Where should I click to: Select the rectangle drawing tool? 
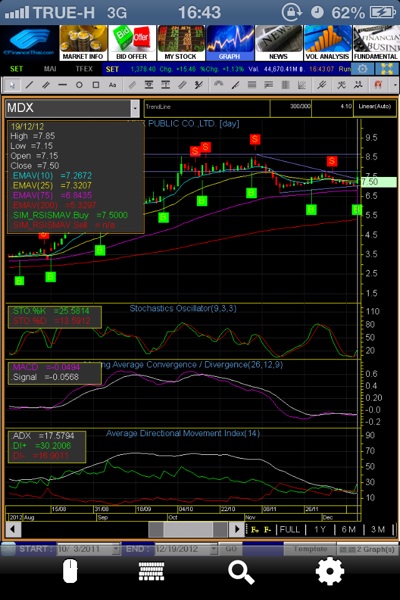tap(96, 85)
